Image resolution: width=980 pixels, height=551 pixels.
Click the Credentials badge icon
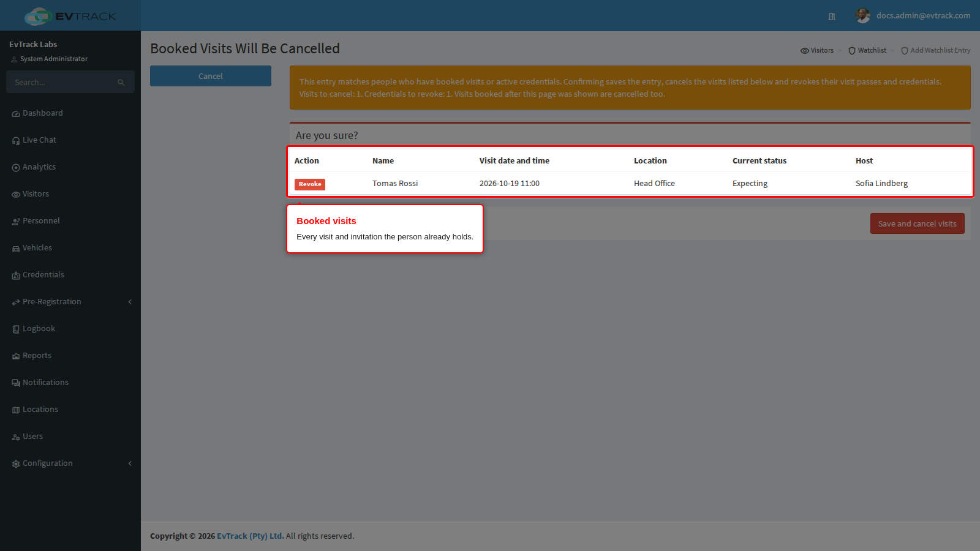[16, 275]
